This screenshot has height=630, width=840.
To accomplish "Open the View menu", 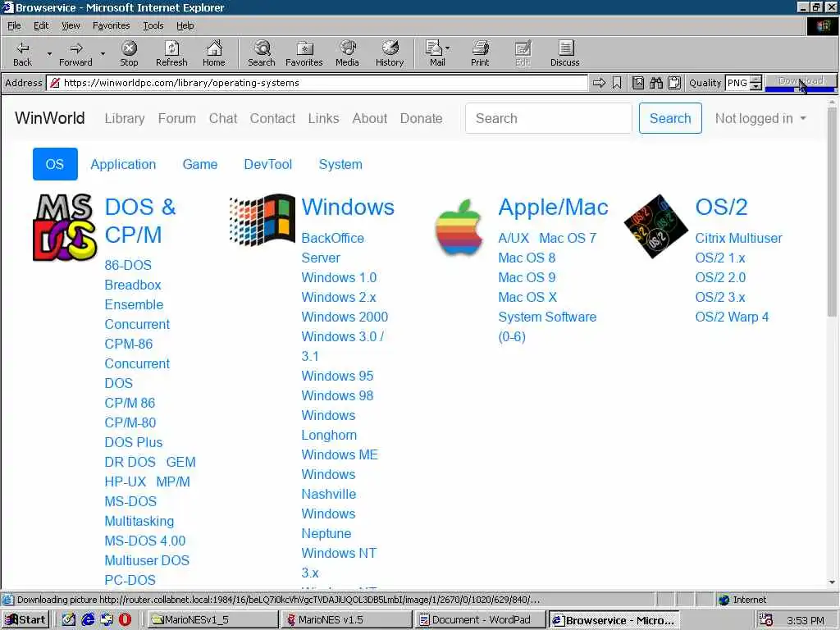I will pyautogui.click(x=71, y=25).
